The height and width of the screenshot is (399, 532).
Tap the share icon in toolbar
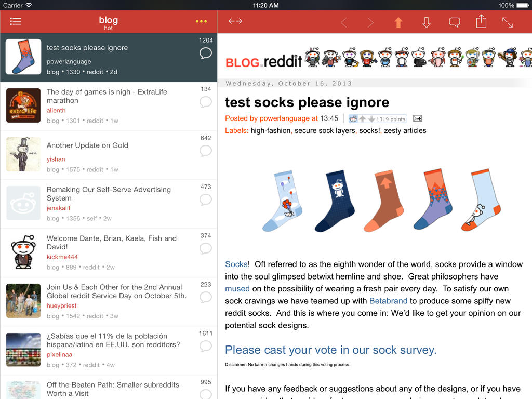tap(481, 21)
